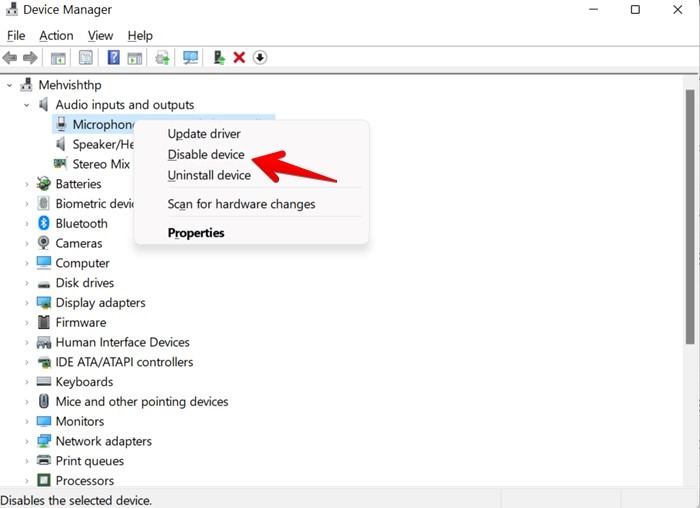The image size is (700, 508).
Task: Expand the Network adapters category
Action: click(x=27, y=441)
